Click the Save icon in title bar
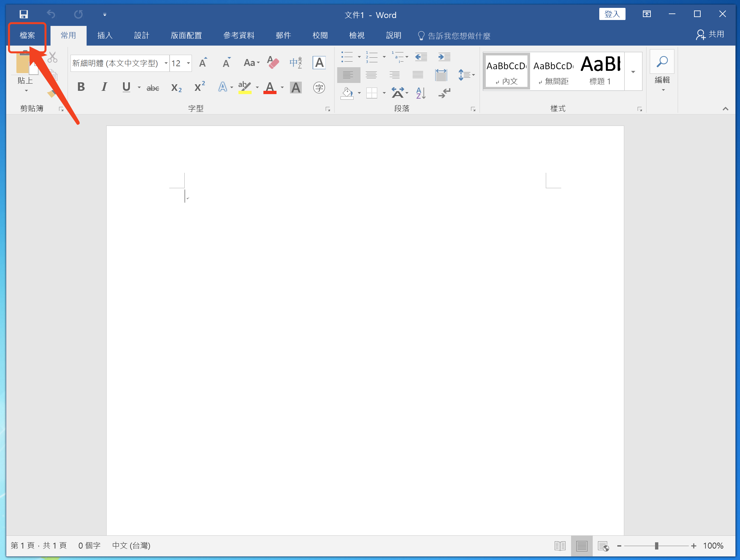 click(23, 14)
